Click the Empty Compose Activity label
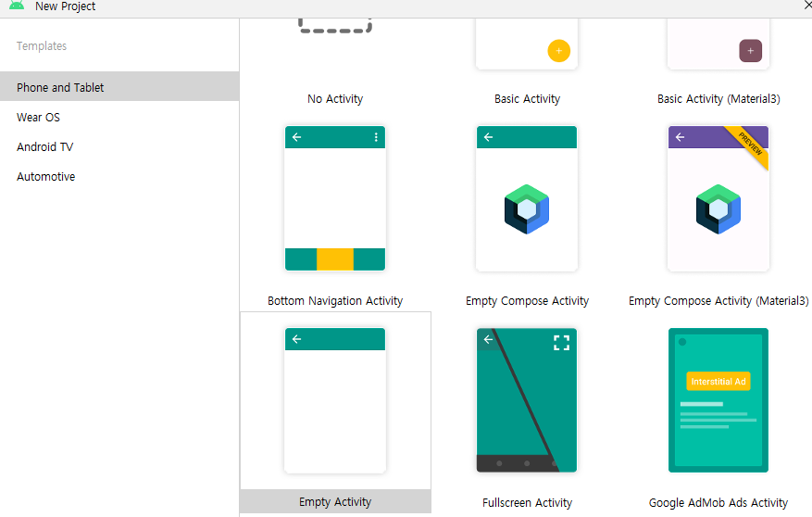Screen dimensions: 812x517 point(527,300)
